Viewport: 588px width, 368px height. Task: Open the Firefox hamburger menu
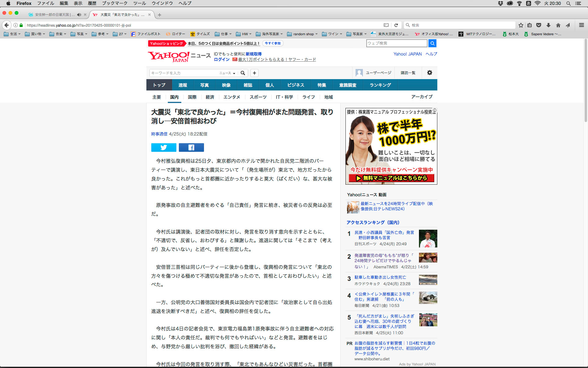pyautogui.click(x=581, y=25)
